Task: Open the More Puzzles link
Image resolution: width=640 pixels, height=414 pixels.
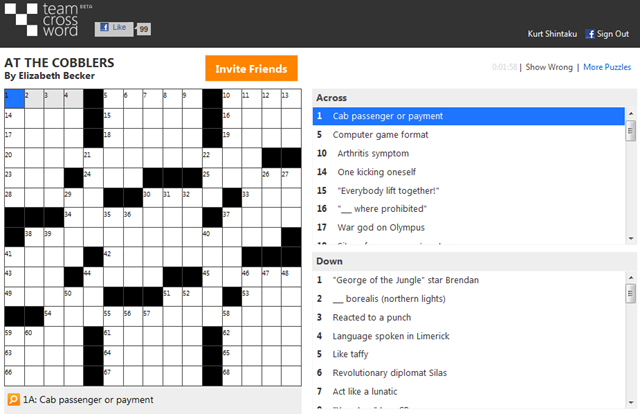Action: 607,67
